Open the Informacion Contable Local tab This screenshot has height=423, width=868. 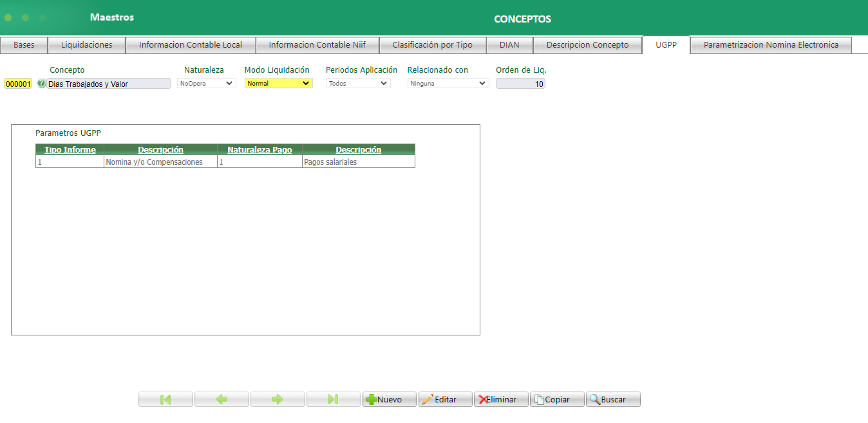(x=191, y=45)
